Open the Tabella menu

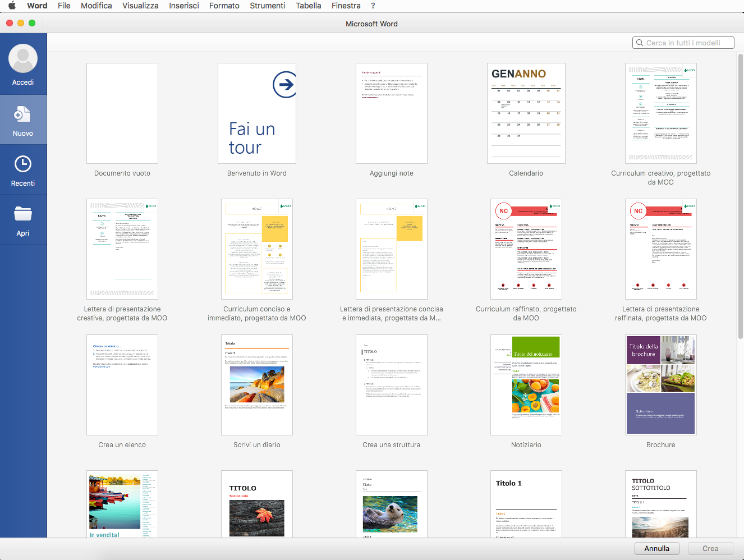click(x=309, y=6)
